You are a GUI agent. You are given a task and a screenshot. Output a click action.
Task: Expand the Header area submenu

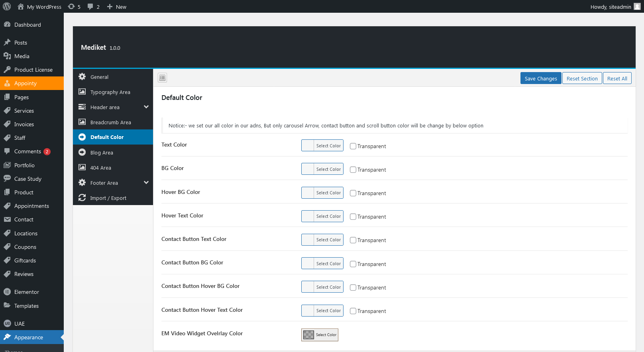(x=146, y=107)
